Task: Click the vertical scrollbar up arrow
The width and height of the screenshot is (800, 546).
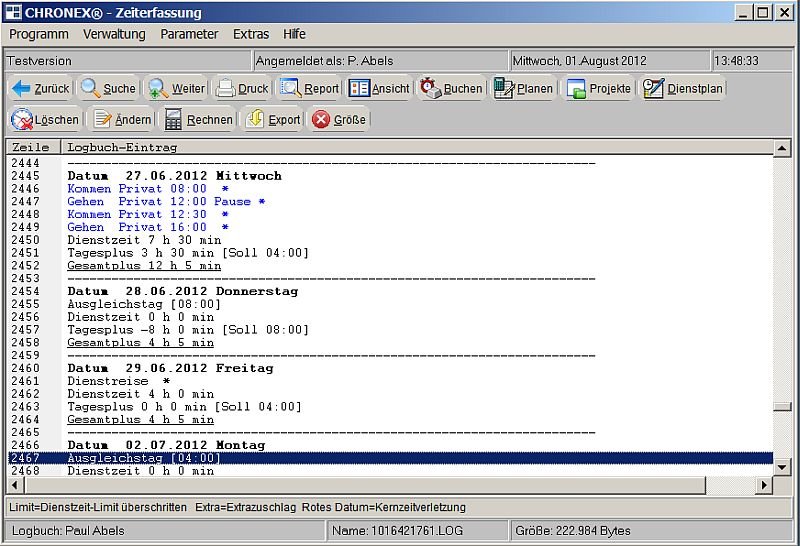Action: click(782, 148)
